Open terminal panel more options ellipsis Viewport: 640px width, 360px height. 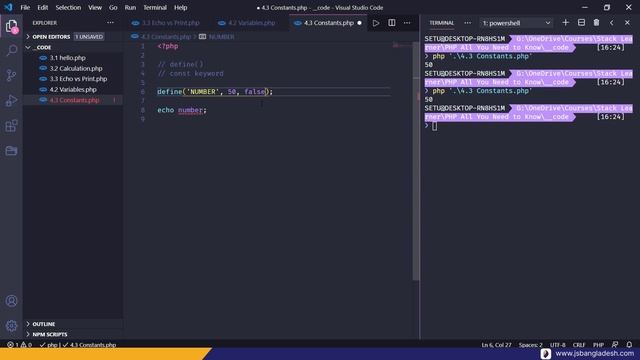coord(467,23)
